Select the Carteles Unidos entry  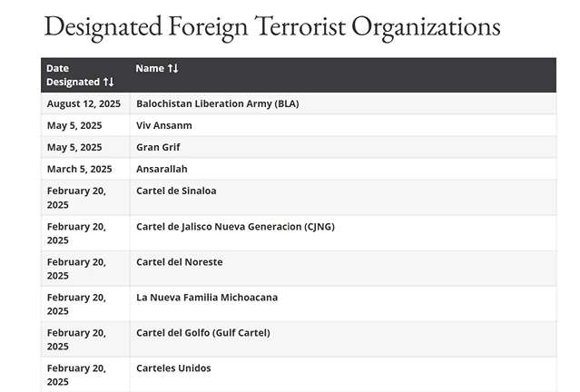click(173, 368)
